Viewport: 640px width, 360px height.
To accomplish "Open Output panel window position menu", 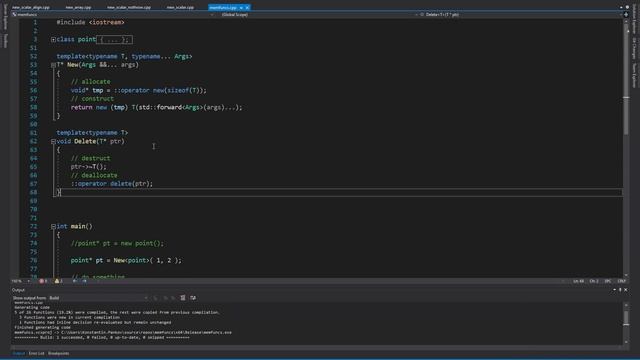I will 615,290.
